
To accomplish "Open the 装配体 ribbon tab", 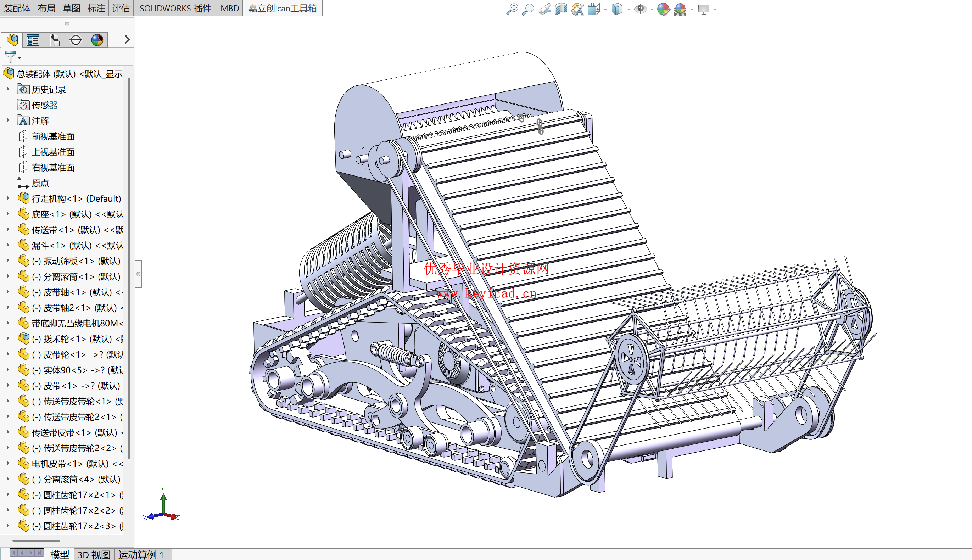I will point(17,8).
